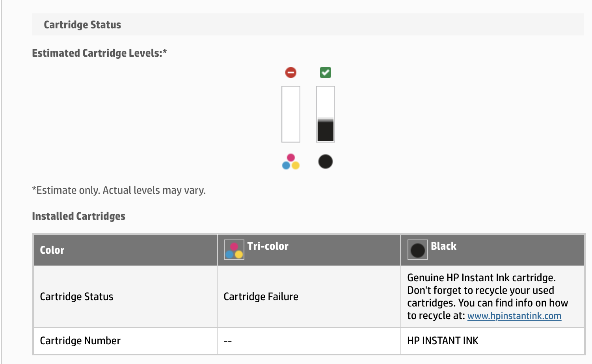592x364 pixels.
Task: Click the estimate only disclaimer text
Action: point(119,190)
